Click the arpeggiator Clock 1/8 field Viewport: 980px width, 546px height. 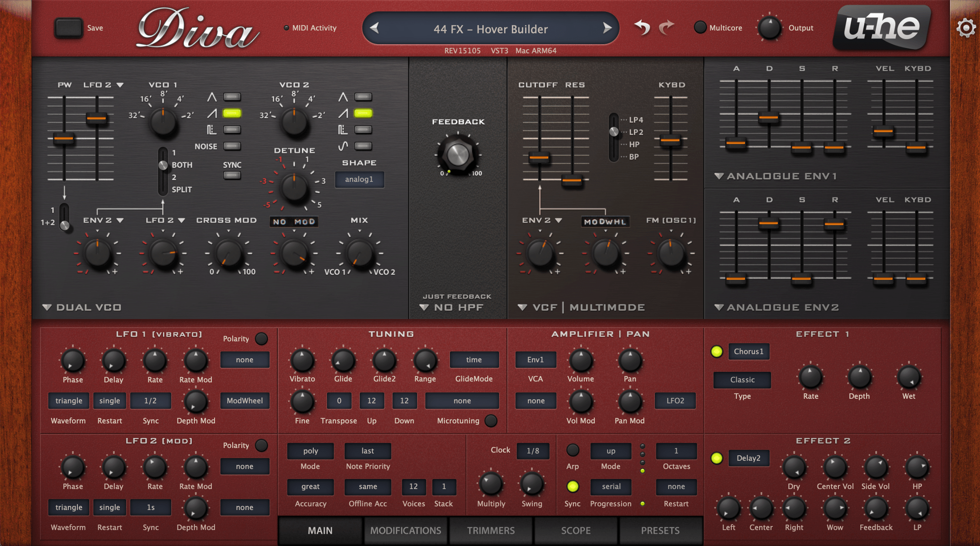[x=533, y=451]
